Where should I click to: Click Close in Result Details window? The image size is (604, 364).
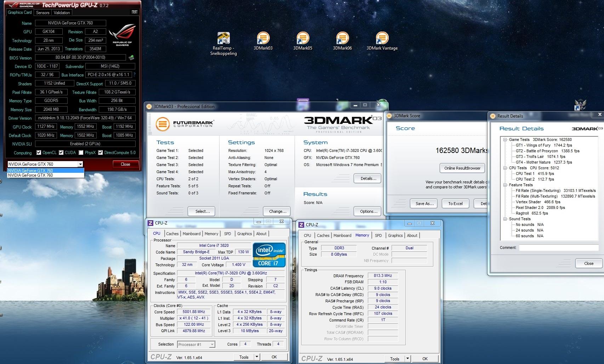589,263
